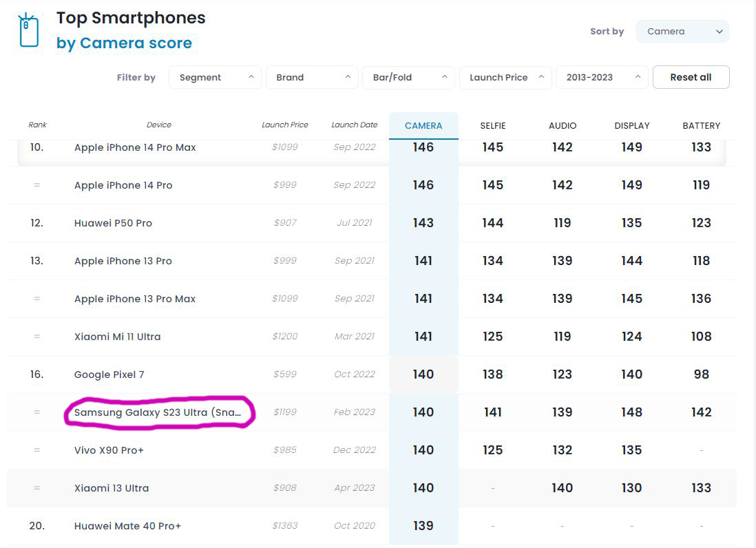Click Huawei Mate 40 Pro+ camera score 139

click(423, 526)
